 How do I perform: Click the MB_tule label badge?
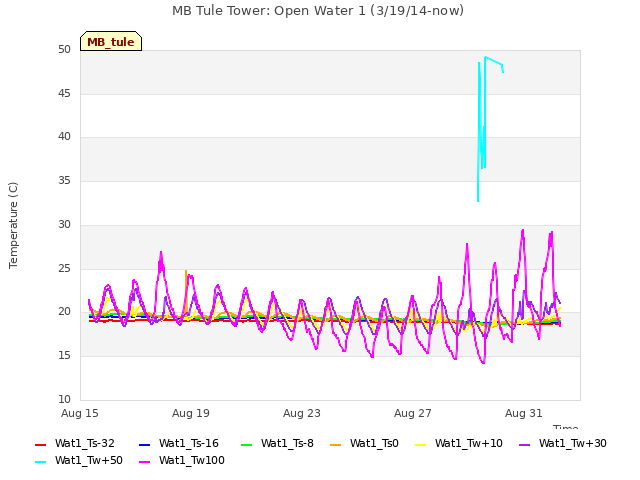111,41
